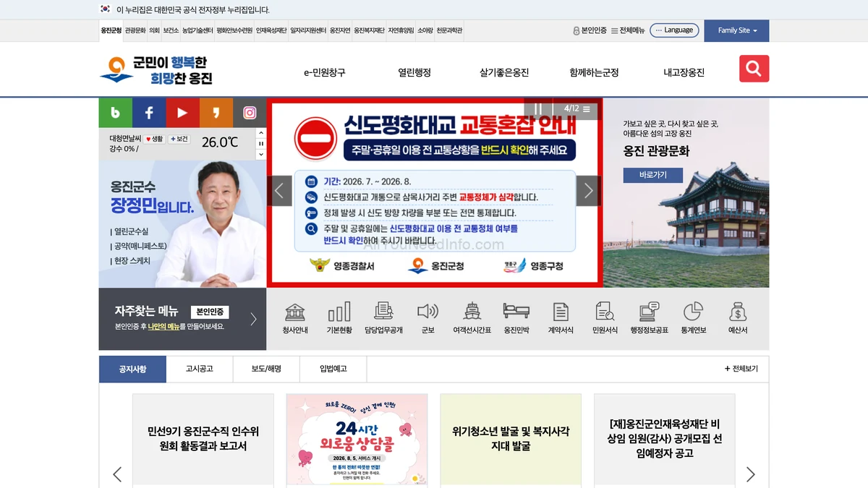
Task: Open 민원서식 search-document icon
Action: tap(605, 319)
